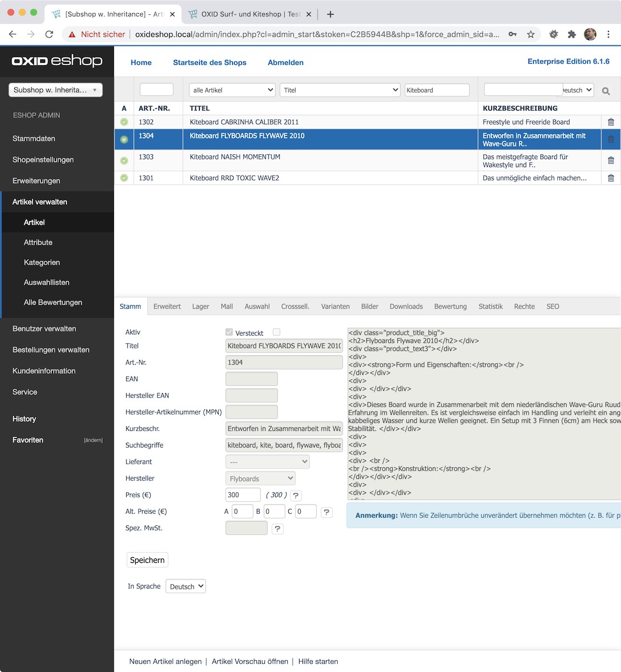Screen dimensions: 621x672
Task: Open the Chrome three-dot menu
Action: click(608, 34)
